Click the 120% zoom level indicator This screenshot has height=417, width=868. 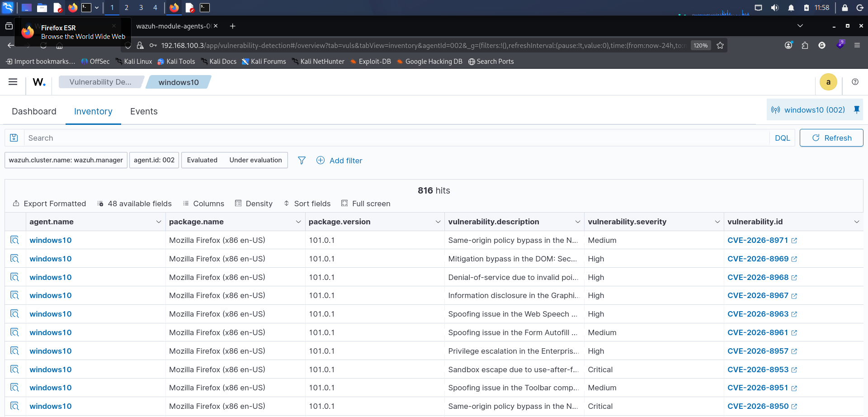coord(701,45)
